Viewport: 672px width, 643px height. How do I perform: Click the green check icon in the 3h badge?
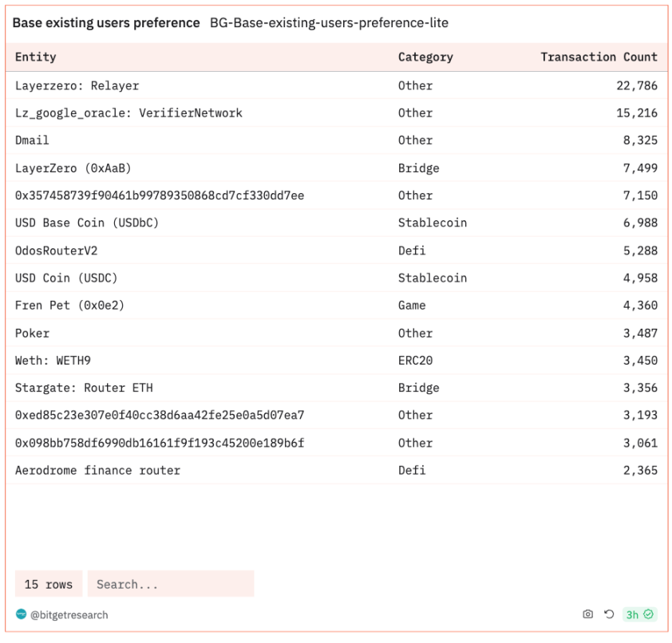click(x=649, y=614)
